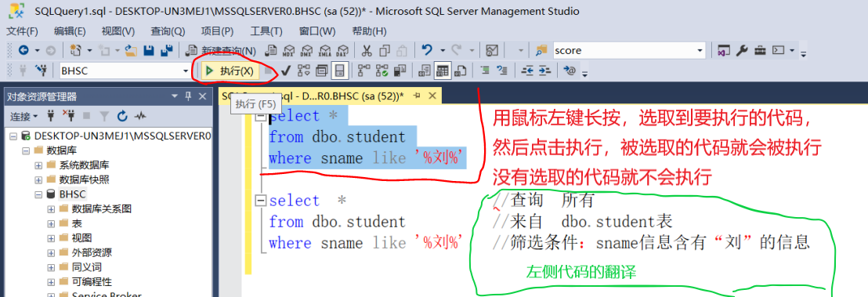Toggle the IntelliSense Enabled button
The width and height of the screenshot is (868, 297).
click(x=340, y=71)
